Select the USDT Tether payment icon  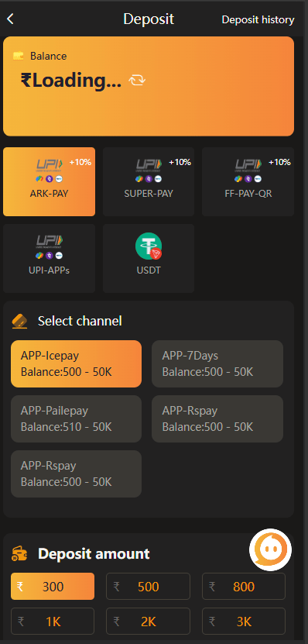click(149, 246)
